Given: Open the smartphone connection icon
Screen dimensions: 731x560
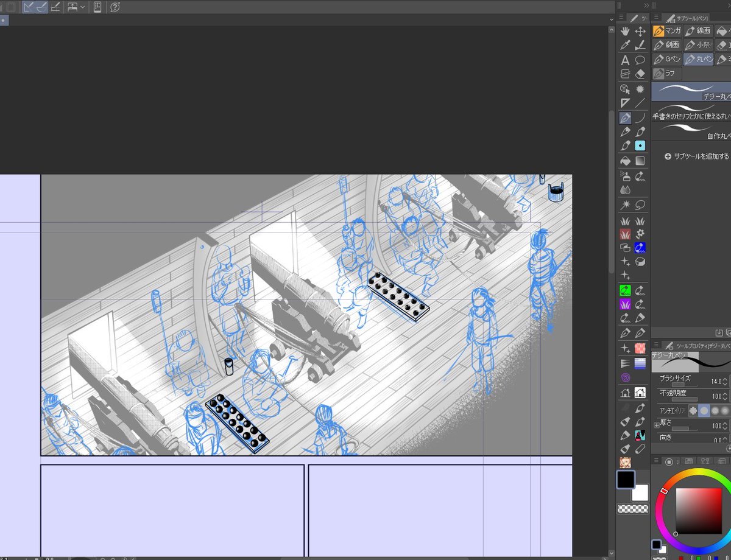Looking at the screenshot, I should pos(97,7).
